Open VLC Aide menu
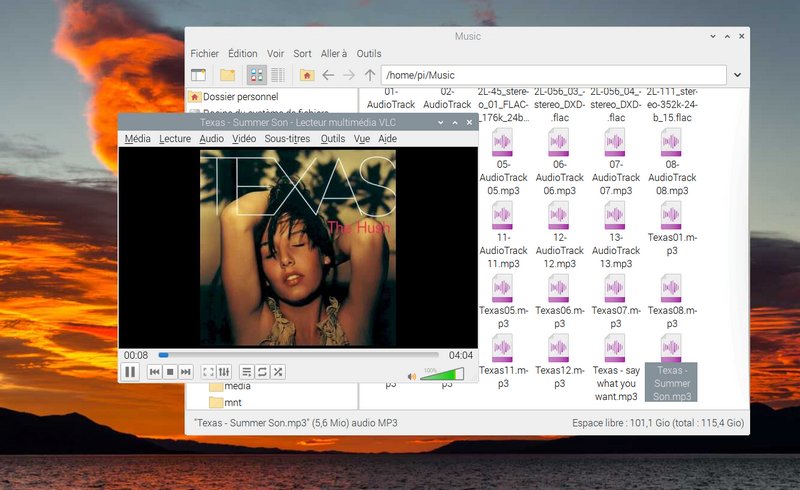Image resolution: width=800 pixels, height=490 pixels. coord(387,139)
